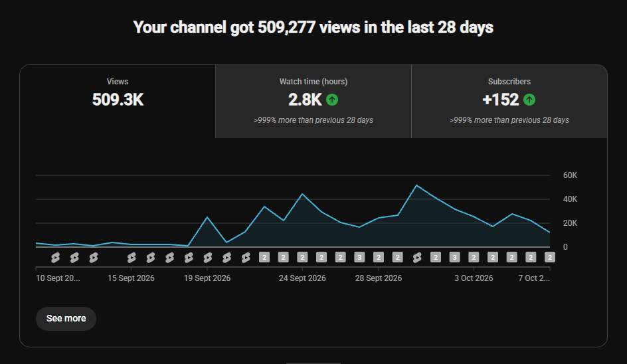Click the '>999% more' note under Subscribers
Viewport: 627px width, 364px height.
pos(509,120)
